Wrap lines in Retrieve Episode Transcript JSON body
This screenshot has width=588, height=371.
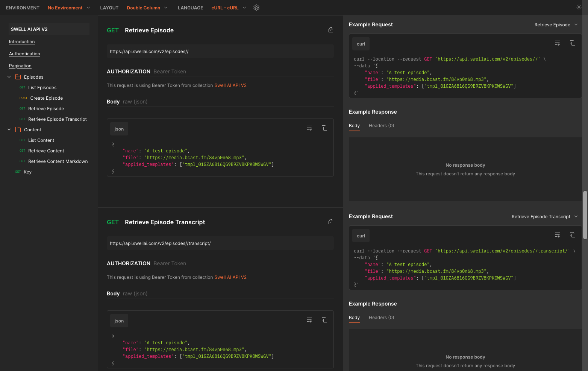[x=309, y=320]
